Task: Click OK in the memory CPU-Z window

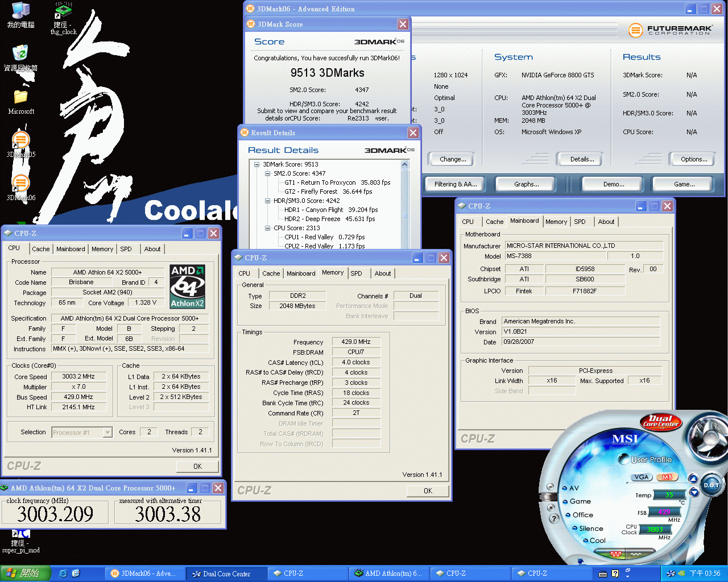Action: 428,490
